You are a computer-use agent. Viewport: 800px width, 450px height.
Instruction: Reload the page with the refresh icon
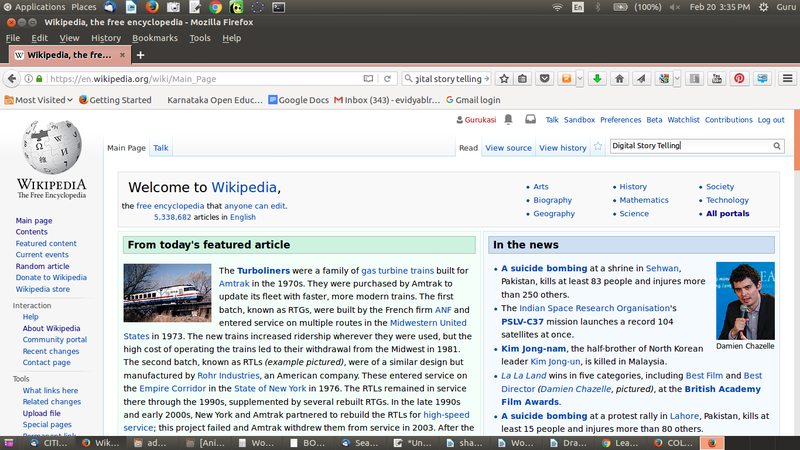(x=387, y=79)
